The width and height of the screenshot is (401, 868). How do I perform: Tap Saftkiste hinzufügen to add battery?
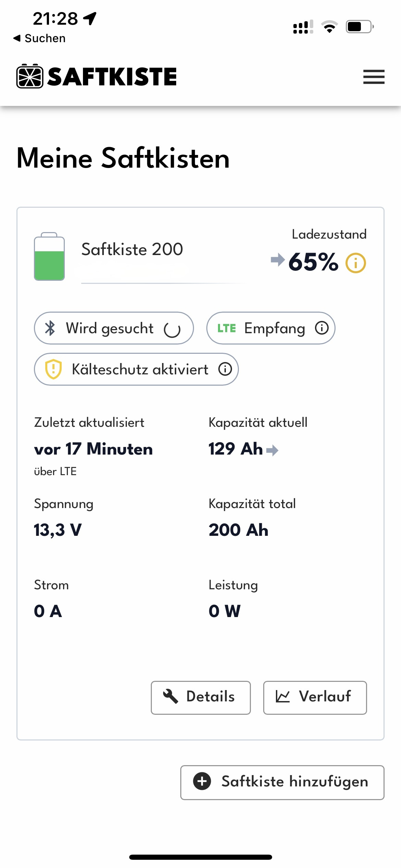click(282, 782)
